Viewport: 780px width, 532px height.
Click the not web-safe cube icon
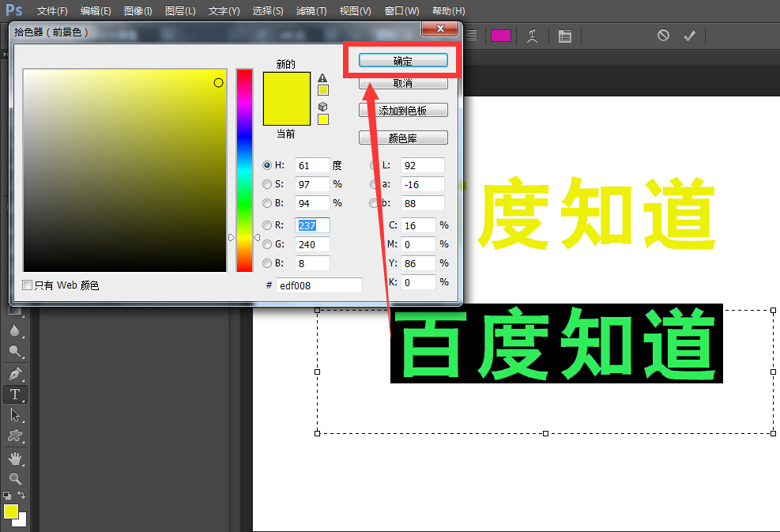323,107
